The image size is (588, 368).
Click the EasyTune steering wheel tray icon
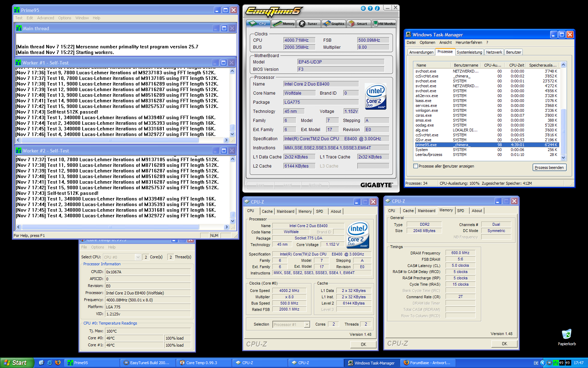pos(549,363)
